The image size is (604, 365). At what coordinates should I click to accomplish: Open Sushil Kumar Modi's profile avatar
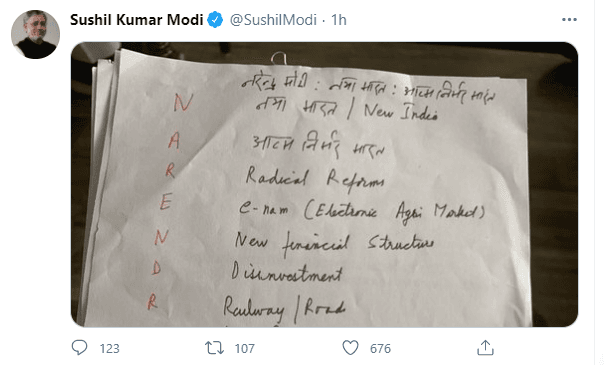pos(35,34)
